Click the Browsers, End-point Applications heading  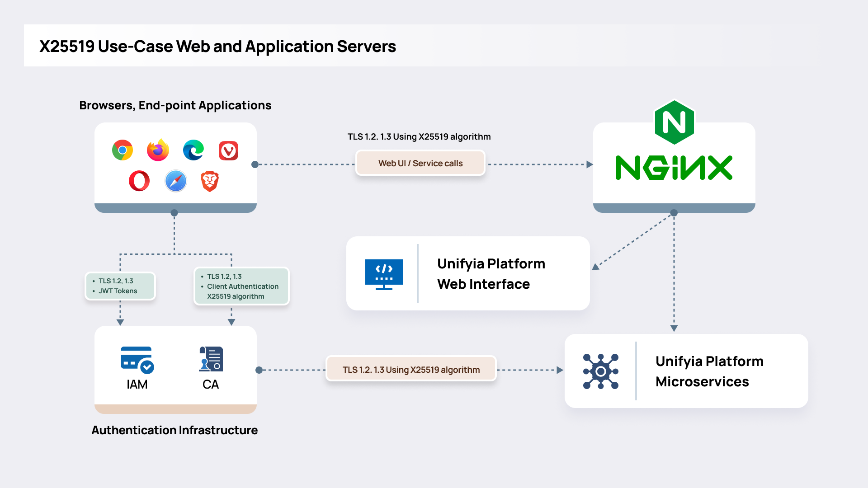pyautogui.click(x=175, y=105)
